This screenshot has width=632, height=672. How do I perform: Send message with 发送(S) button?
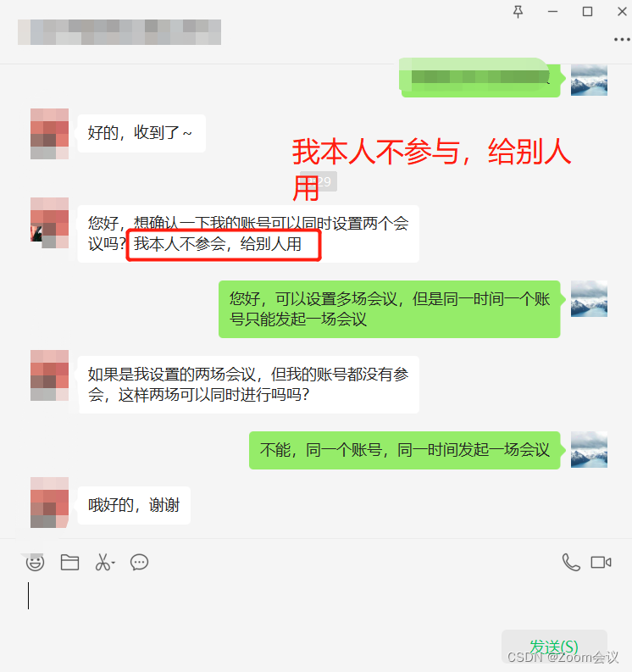coord(554,647)
